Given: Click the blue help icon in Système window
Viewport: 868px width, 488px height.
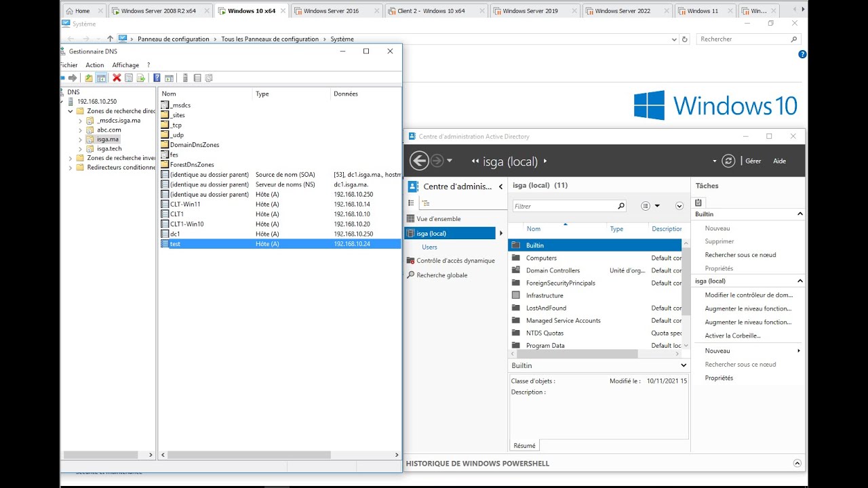Looking at the screenshot, I should pyautogui.click(x=803, y=54).
